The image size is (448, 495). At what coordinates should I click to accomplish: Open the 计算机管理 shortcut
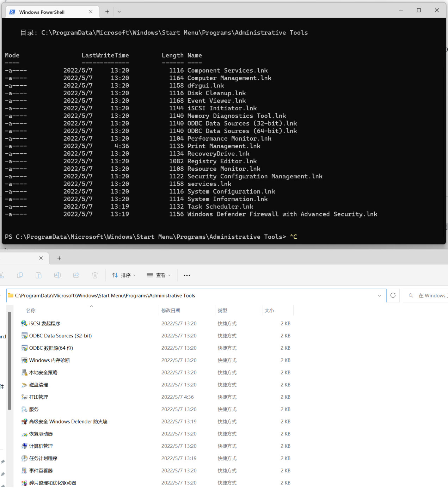(40, 446)
